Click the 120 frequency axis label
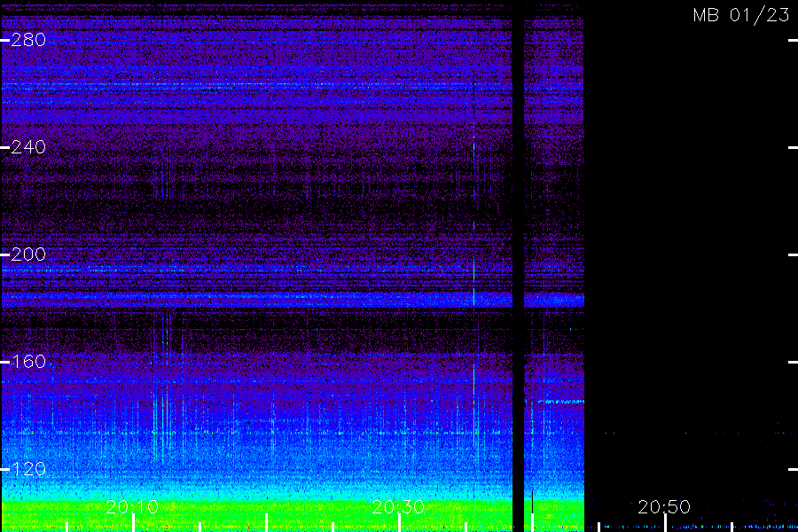 point(28,469)
